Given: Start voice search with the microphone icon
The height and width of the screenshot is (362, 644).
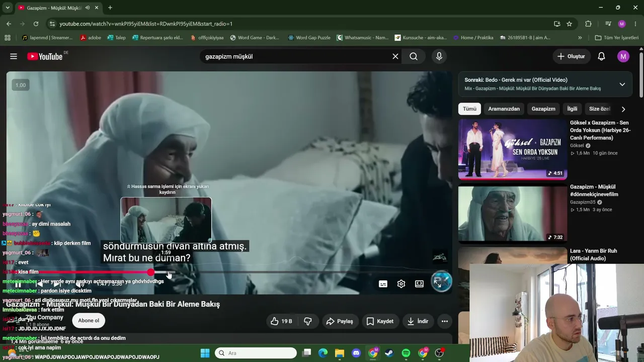Looking at the screenshot, I should [439, 56].
